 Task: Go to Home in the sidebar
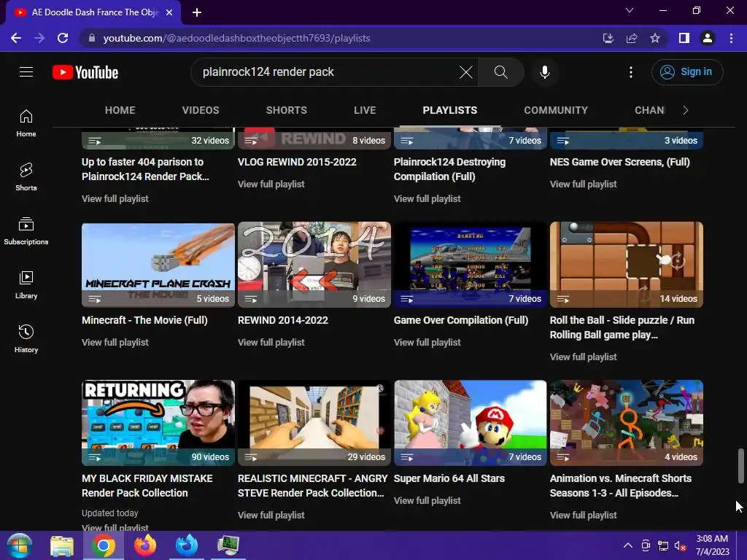point(26,123)
